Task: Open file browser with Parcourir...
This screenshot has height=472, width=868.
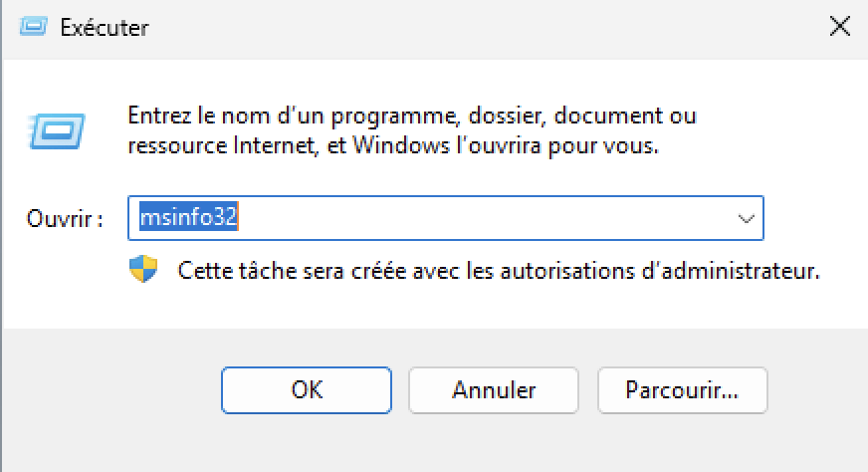Action: click(683, 390)
